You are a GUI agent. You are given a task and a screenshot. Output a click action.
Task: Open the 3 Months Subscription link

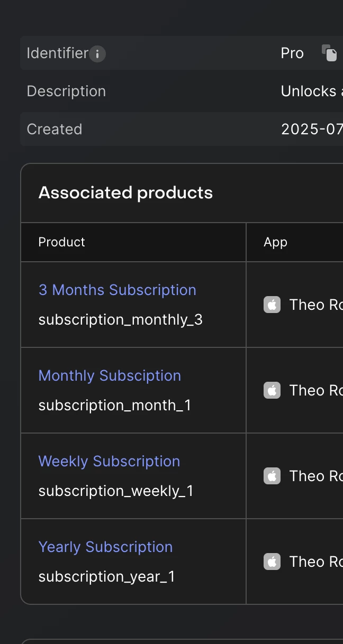[118, 290]
